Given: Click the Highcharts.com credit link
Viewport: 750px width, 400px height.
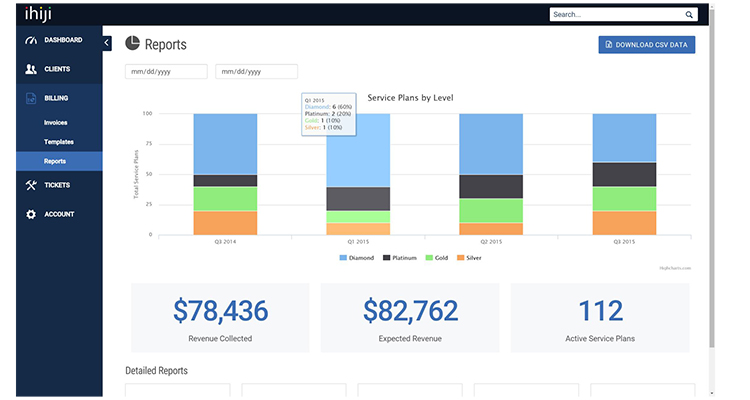Looking at the screenshot, I should [x=675, y=268].
